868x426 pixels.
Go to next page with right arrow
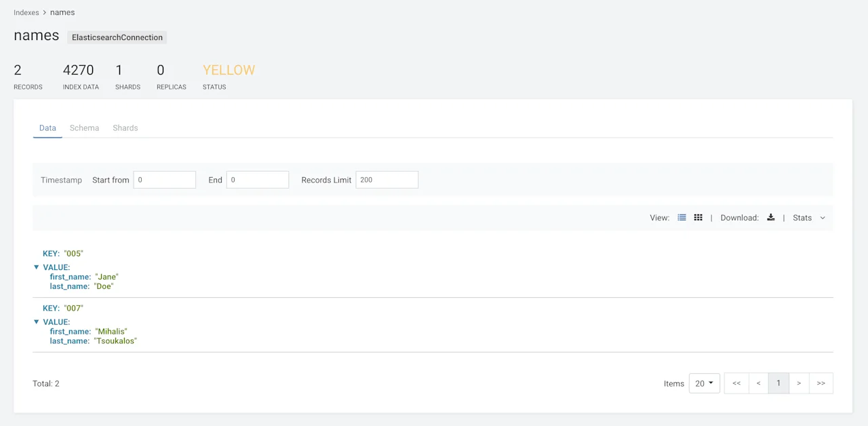799,383
